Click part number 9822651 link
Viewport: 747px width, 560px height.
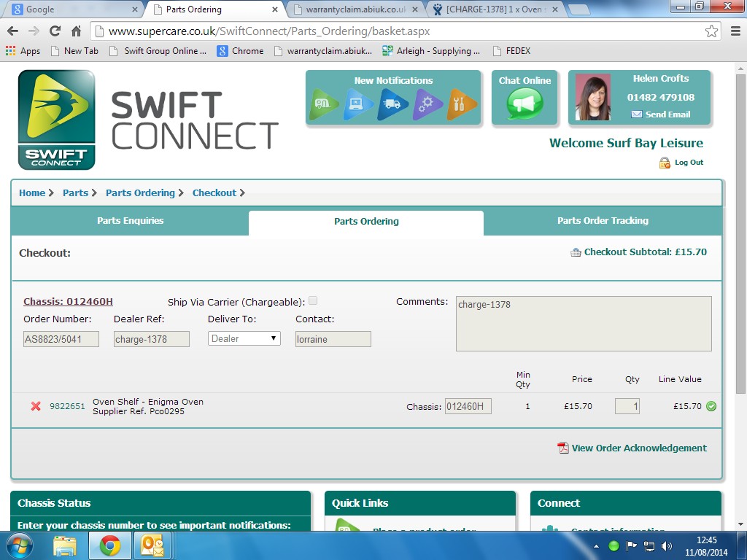click(67, 406)
